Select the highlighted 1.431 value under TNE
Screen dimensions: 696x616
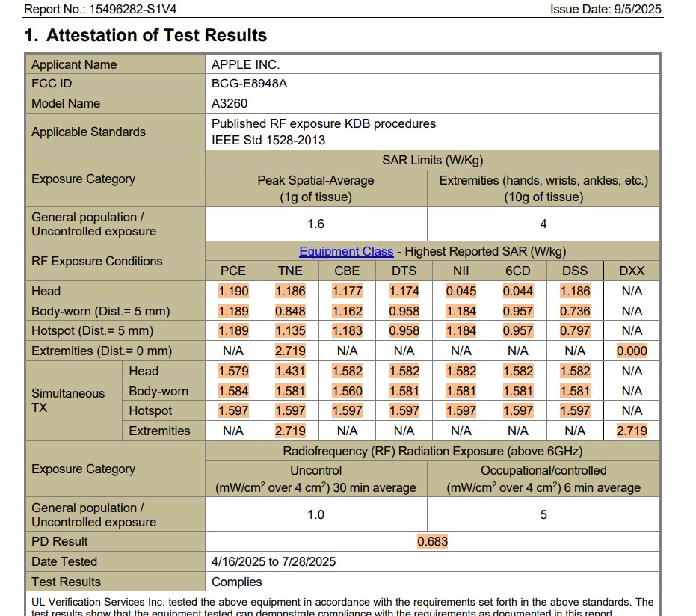pyautogui.click(x=290, y=371)
